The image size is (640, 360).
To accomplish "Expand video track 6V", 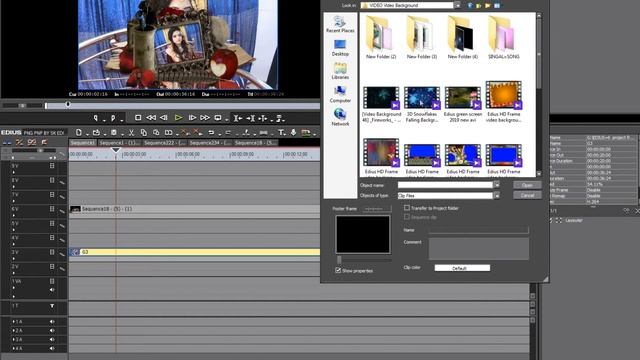I will tap(13, 216).
